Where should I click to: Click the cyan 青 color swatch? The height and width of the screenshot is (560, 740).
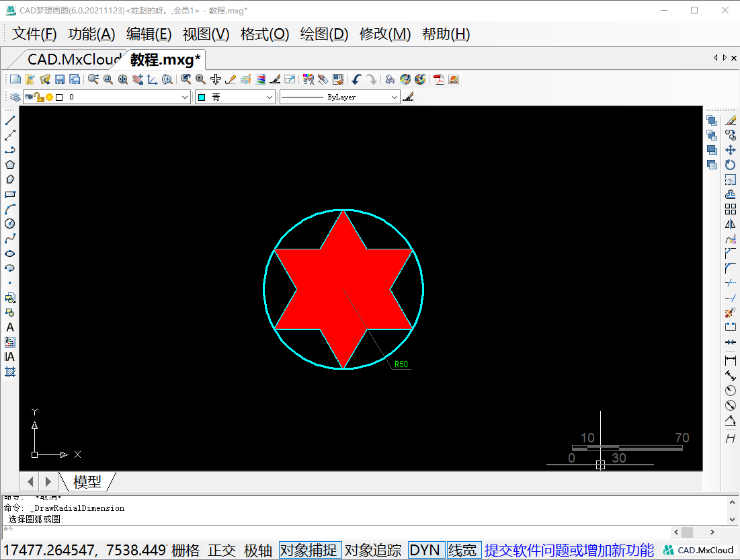(202, 97)
